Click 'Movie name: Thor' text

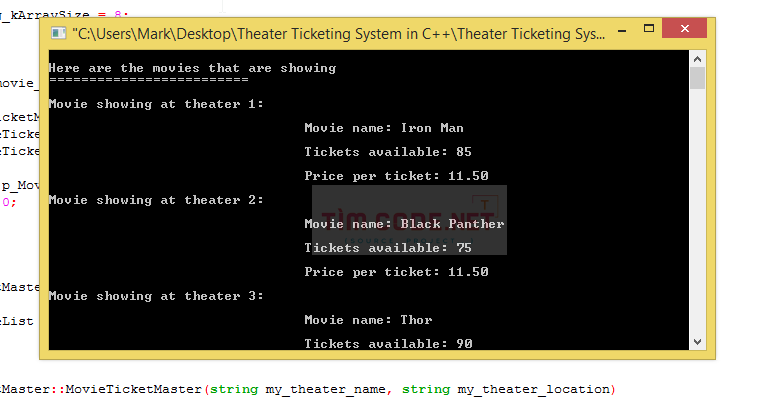(369, 320)
